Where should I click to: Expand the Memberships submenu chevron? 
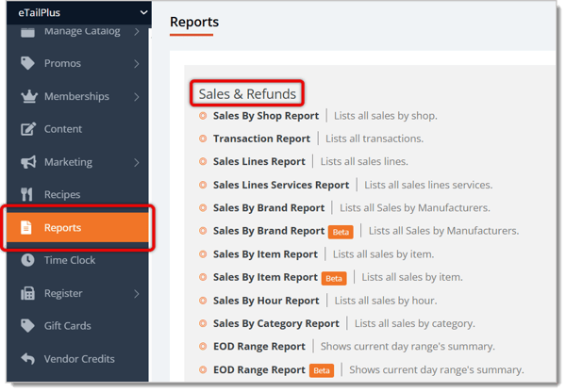(x=137, y=97)
